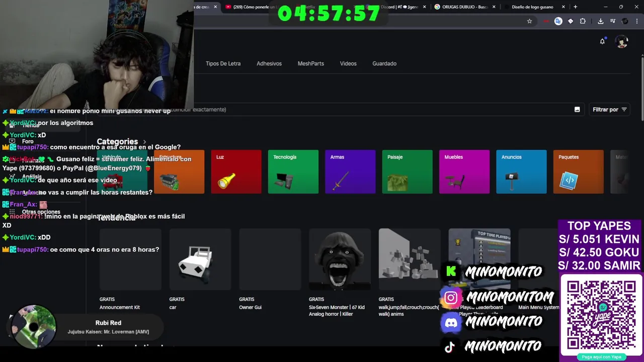Open the Chrome three-dot menu
The width and height of the screenshot is (644, 362).
click(637, 21)
